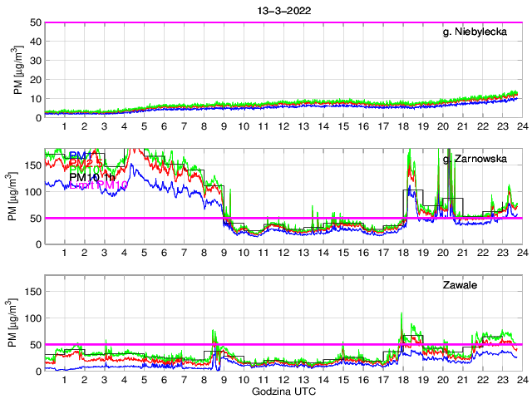Click the green PM10 peak at hour 18 in Zawale
532x399 pixels.
pos(401,314)
